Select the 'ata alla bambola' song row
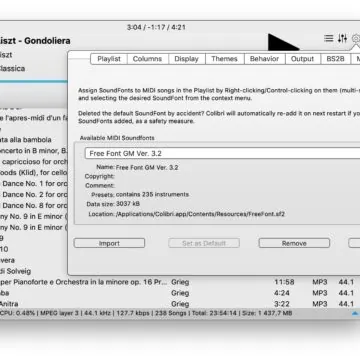Screen dimensions: 360x360 click(34, 140)
